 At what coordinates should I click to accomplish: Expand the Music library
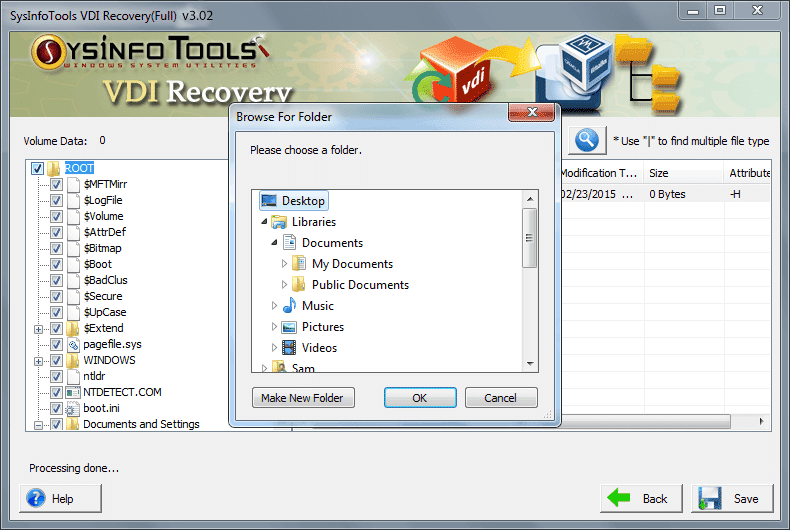[274, 305]
